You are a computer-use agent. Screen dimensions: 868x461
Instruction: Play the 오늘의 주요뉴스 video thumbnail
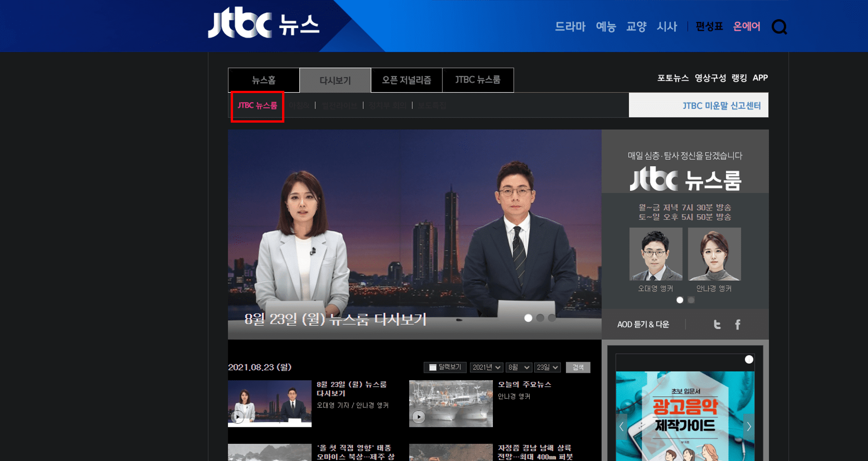451,403
